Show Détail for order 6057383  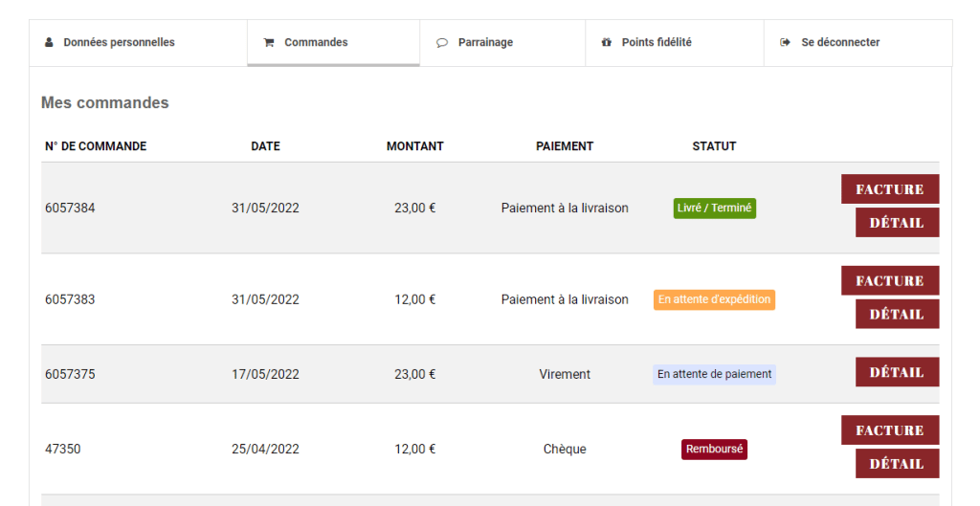[x=897, y=314]
